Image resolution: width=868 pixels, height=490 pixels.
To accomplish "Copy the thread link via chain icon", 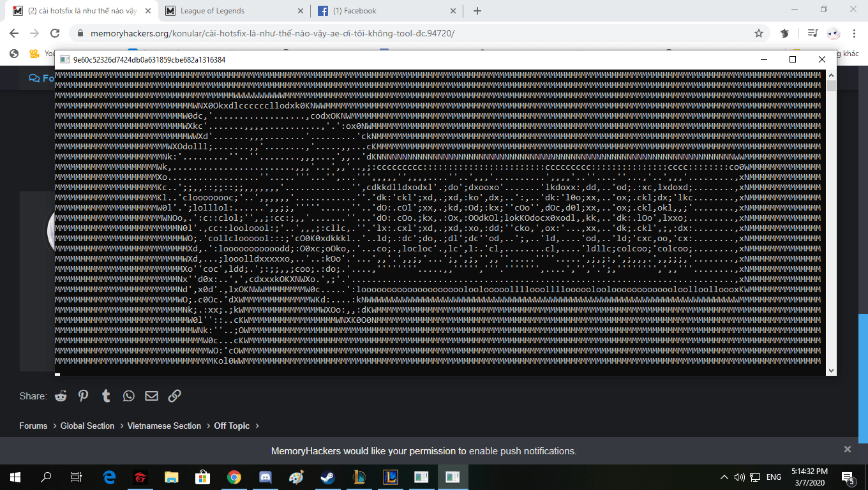I will (x=174, y=396).
